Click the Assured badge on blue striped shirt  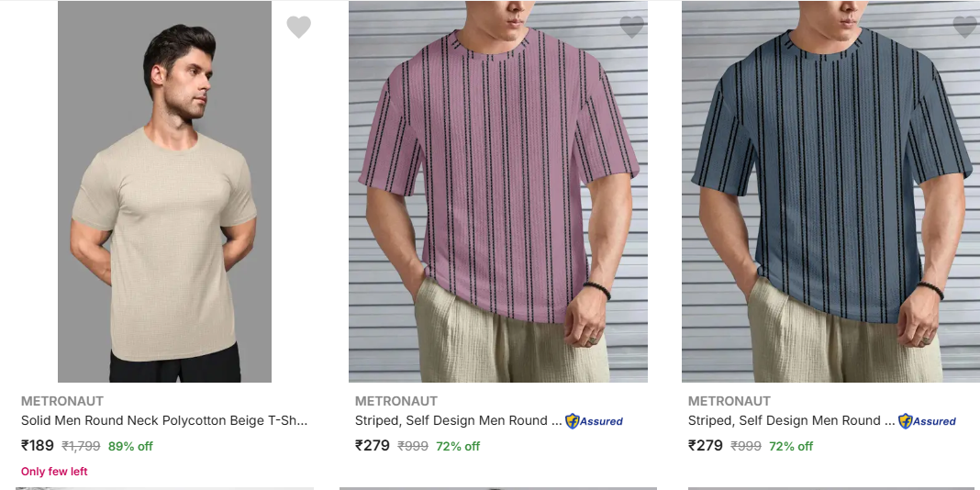click(928, 421)
